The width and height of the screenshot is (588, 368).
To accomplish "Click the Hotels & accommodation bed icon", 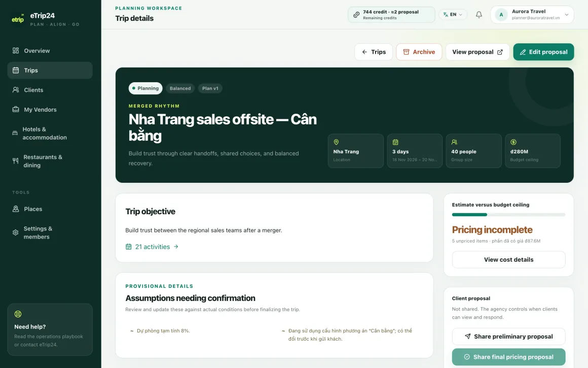I will [x=15, y=133].
